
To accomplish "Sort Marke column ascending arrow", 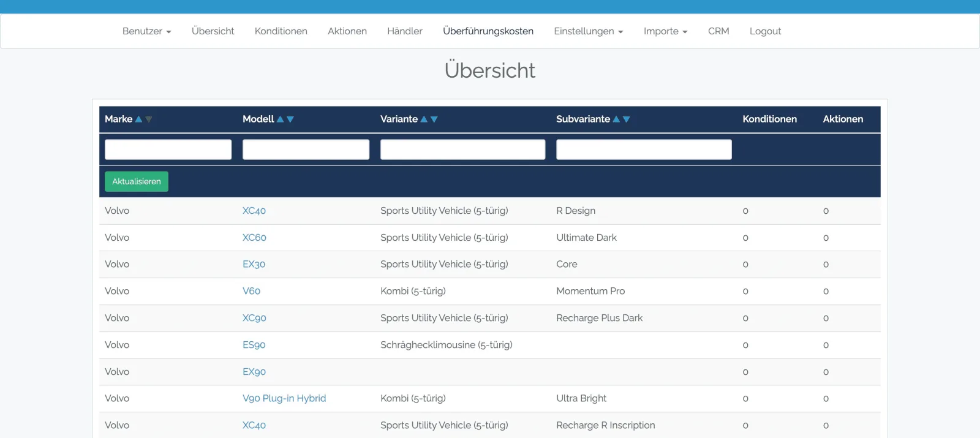I will coord(138,119).
